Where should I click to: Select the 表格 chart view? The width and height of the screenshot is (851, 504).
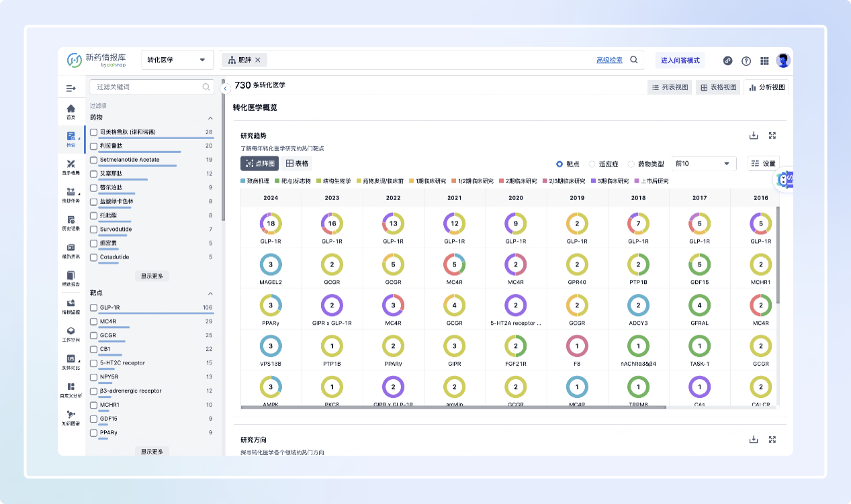tap(297, 163)
